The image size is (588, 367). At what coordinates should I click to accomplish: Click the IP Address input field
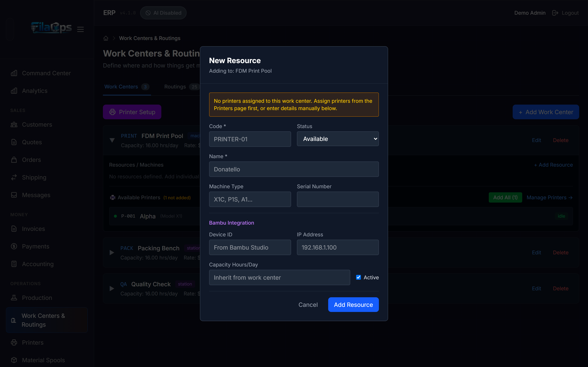pos(338,247)
